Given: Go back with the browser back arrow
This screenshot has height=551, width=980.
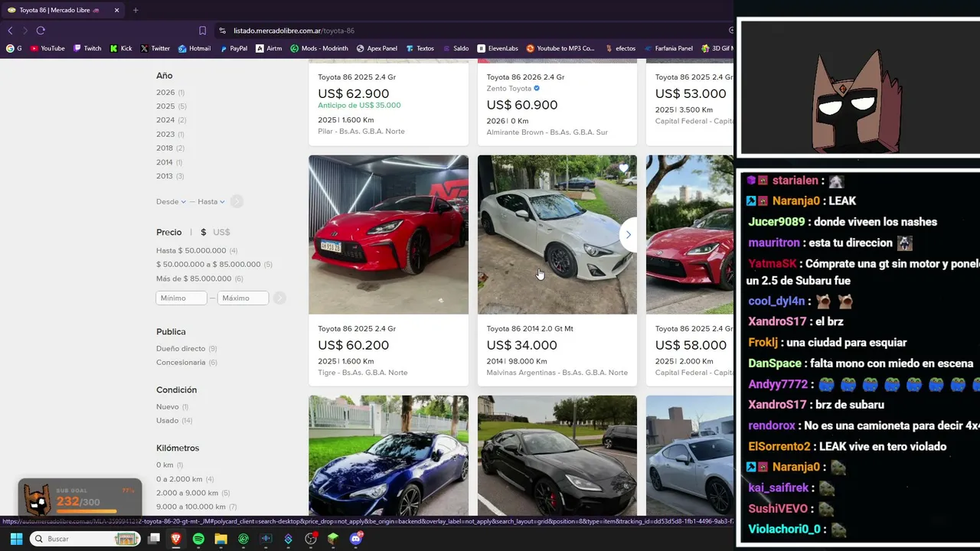Looking at the screenshot, I should pyautogui.click(x=10, y=31).
